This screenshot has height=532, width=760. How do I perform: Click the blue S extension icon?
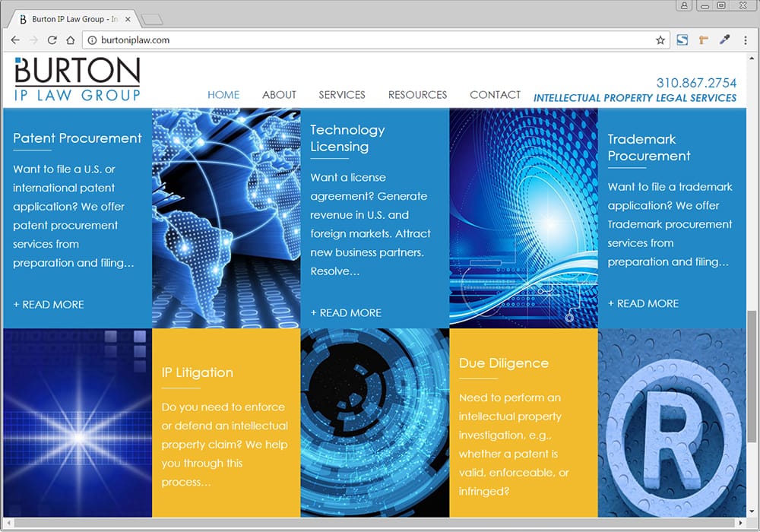pos(682,40)
